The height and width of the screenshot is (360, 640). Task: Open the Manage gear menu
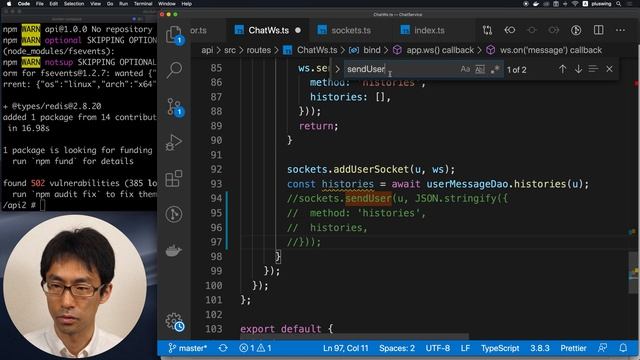(x=174, y=322)
